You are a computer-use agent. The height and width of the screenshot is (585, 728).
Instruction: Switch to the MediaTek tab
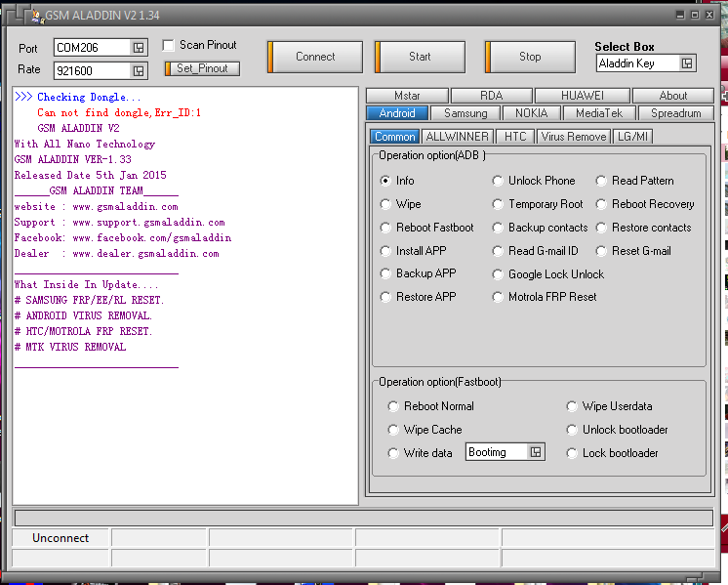pos(599,113)
